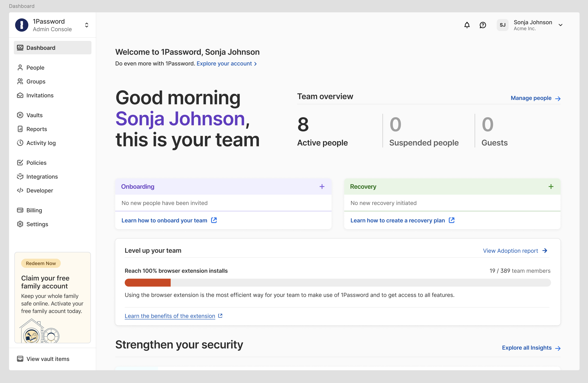Open Learn how to onboard your team
Screen dimensions: 588x383
point(164,220)
